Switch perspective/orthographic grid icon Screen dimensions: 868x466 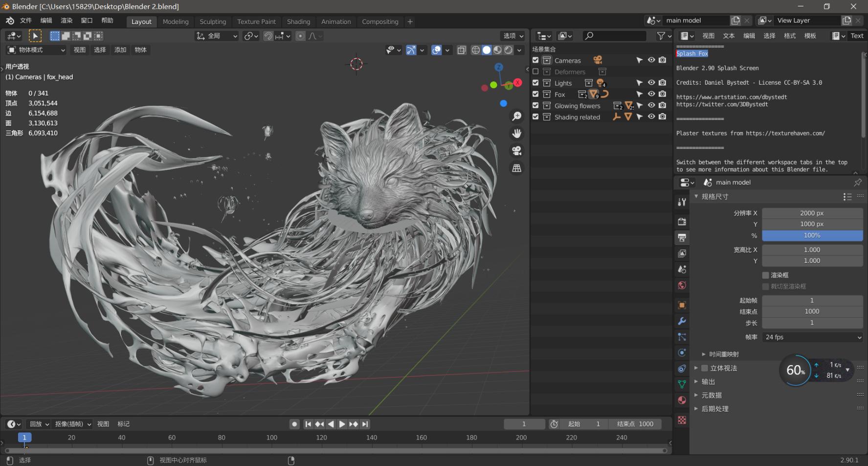pos(516,168)
